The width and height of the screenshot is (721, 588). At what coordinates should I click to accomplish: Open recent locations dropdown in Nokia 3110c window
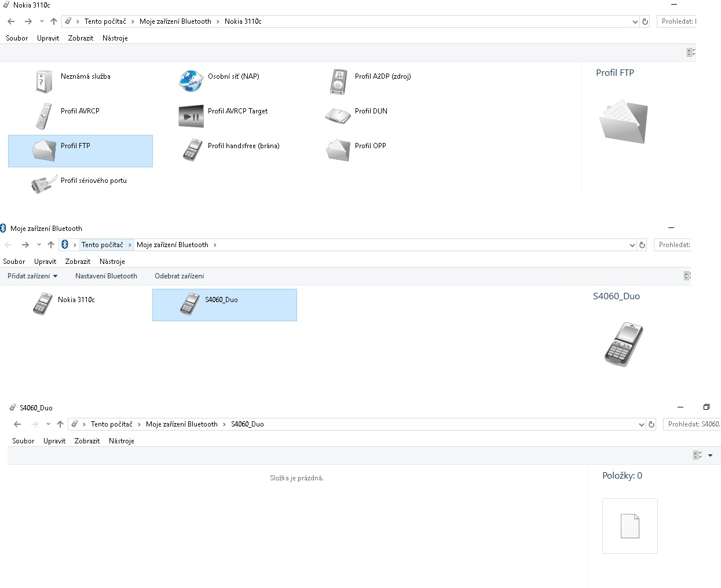pos(42,21)
